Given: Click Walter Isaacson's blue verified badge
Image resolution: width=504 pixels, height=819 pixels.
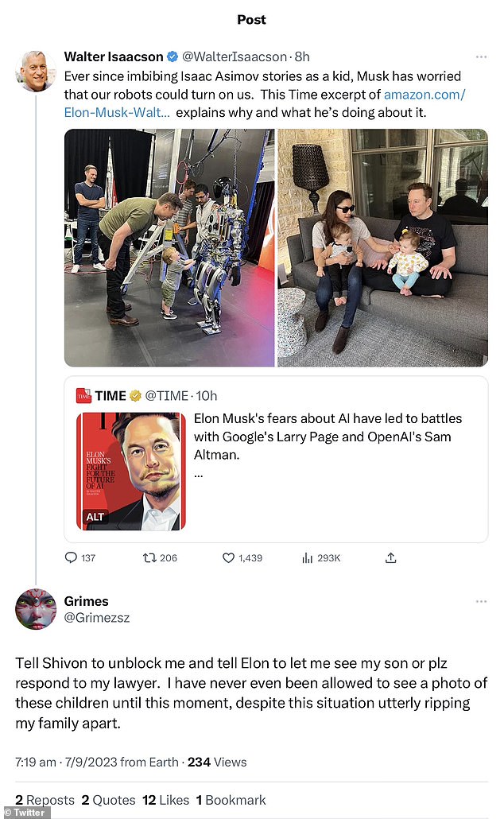Looking at the screenshot, I should [x=173, y=57].
